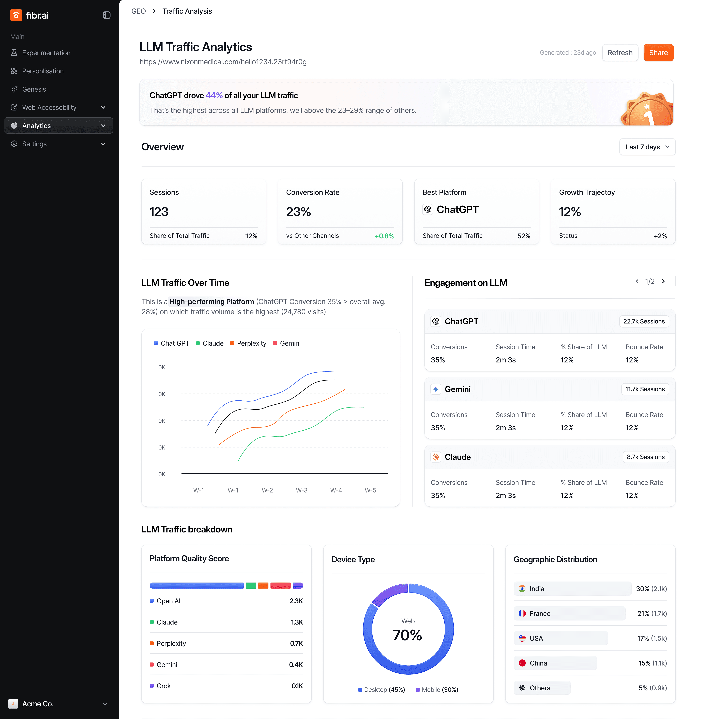Collapse the sidebar with the panel icon
This screenshot has width=728, height=719.
tap(107, 15)
